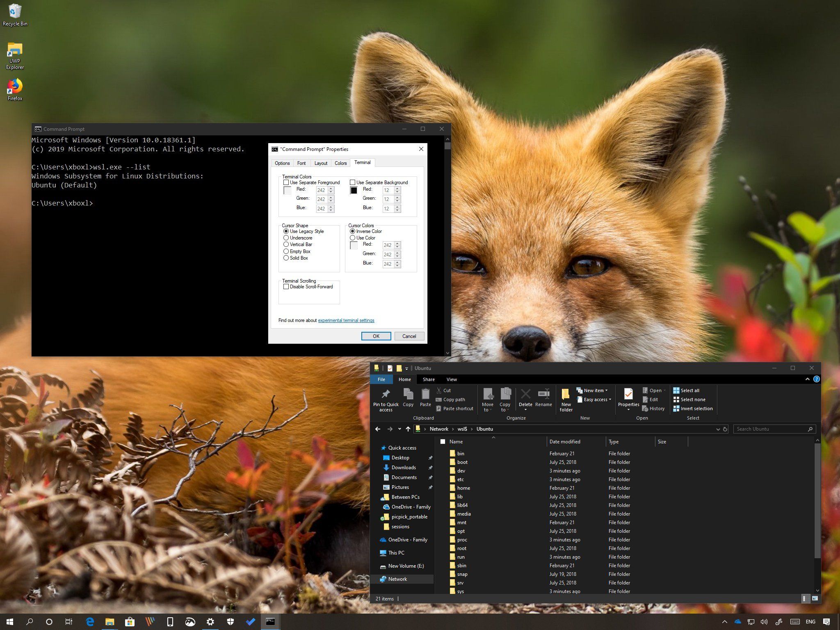Image resolution: width=840 pixels, height=630 pixels.
Task: Open Microsoft Store from taskbar
Action: (130, 622)
